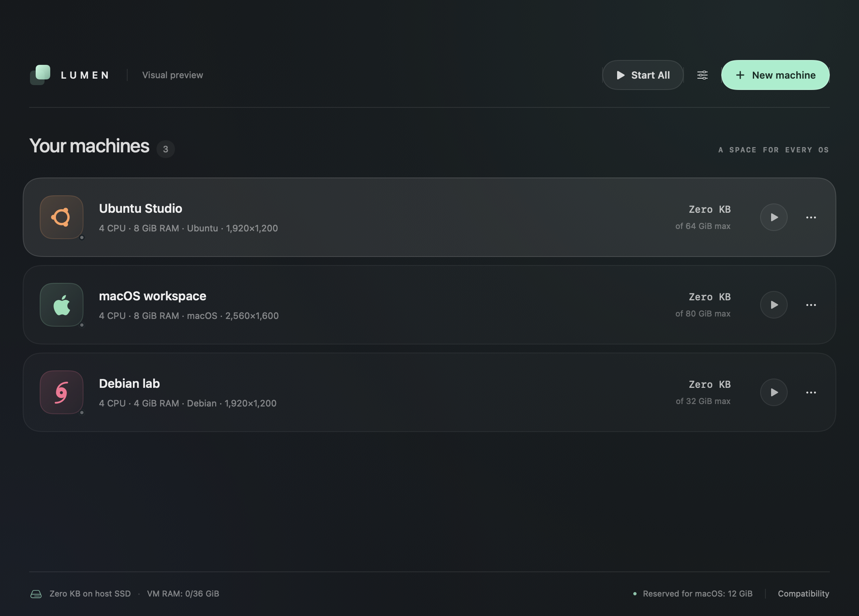Click the host SSD drive icon
Screen dimensions: 859x616
(x=36, y=594)
